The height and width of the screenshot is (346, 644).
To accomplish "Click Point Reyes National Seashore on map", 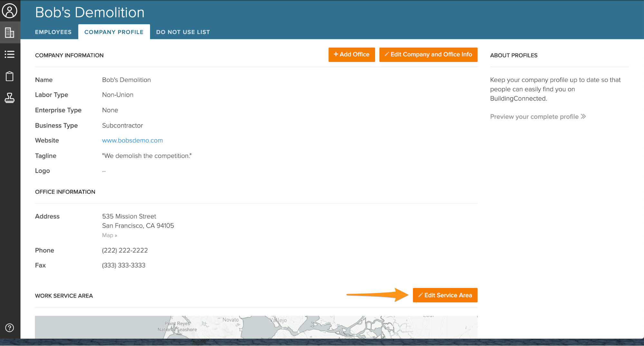I will 177,326.
